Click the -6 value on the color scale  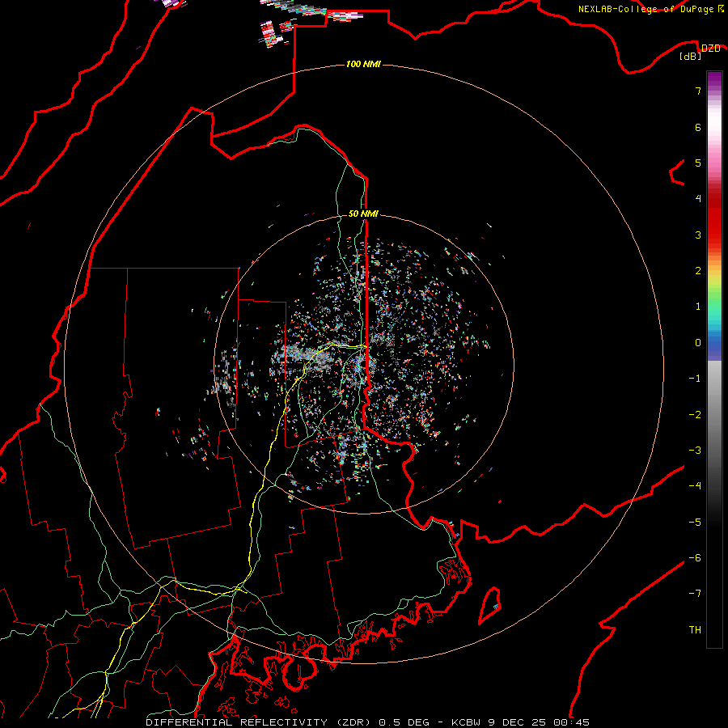695,558
